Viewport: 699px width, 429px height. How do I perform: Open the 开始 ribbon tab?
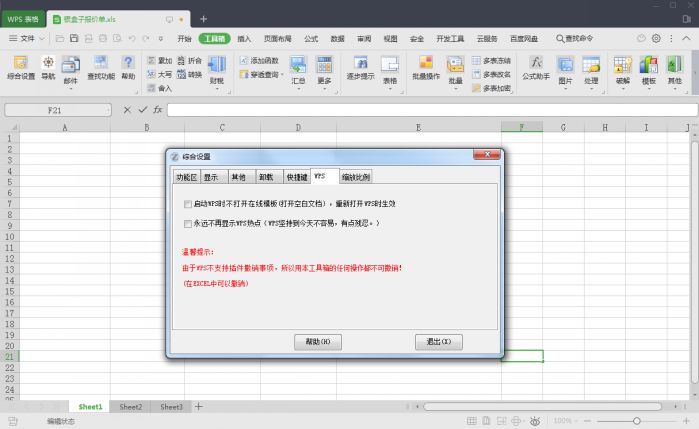184,39
